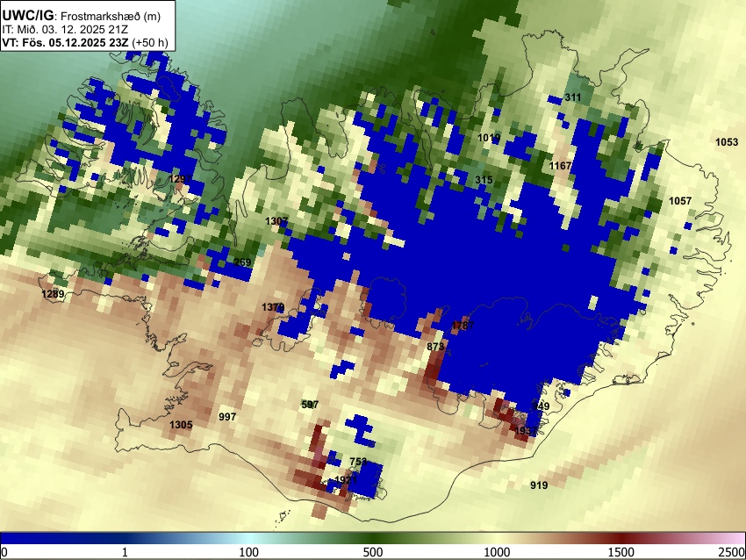Click the map value 1053

(x=727, y=142)
